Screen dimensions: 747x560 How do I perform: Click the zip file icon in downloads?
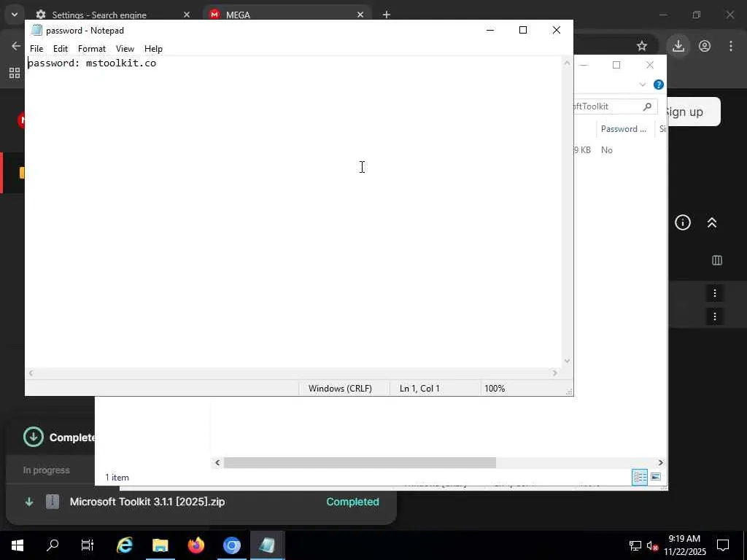pyautogui.click(x=53, y=502)
